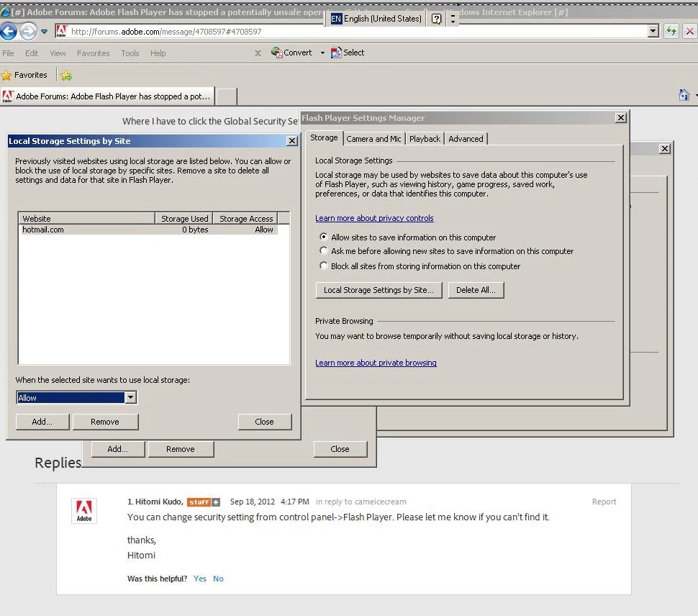Image resolution: width=698 pixels, height=616 pixels.
Task: Click the Report link
Action: 604,502
